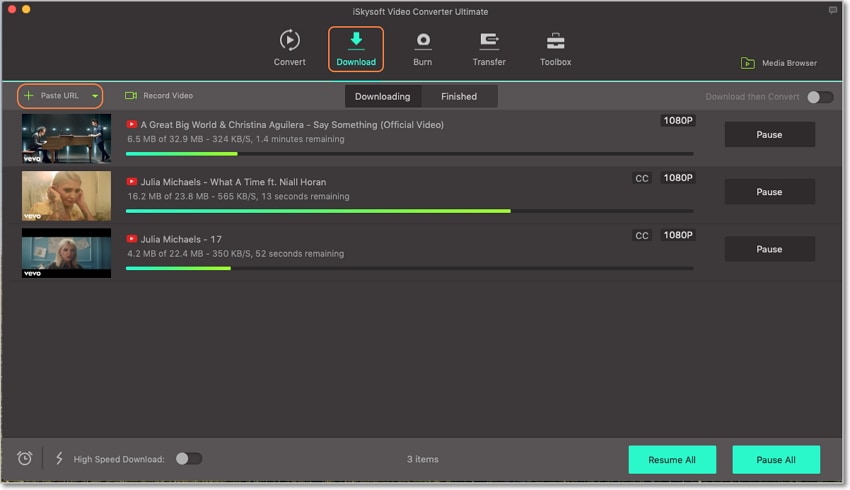Image resolution: width=850 pixels, height=490 pixels.
Task: Click CC badge on Julia Michaels - 17 row
Action: 641,235
